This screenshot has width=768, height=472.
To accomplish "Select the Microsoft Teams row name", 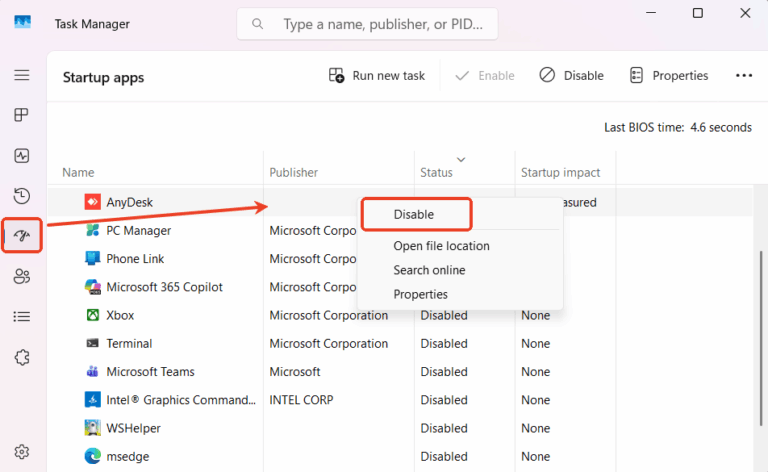I will (x=150, y=372).
